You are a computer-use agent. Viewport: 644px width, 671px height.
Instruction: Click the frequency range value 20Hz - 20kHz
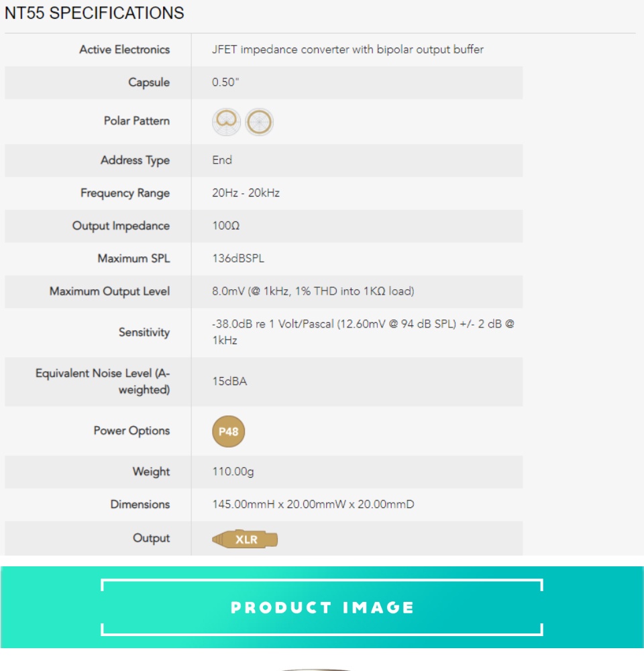coord(246,193)
